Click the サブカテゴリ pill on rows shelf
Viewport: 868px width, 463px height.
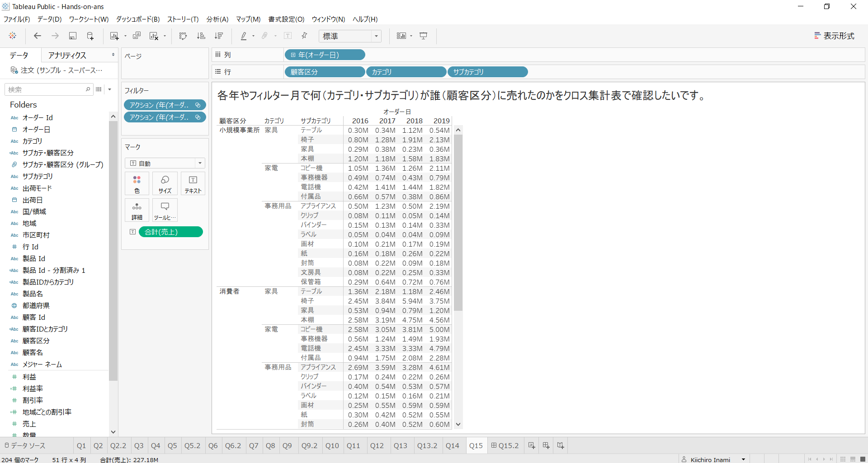pos(487,72)
